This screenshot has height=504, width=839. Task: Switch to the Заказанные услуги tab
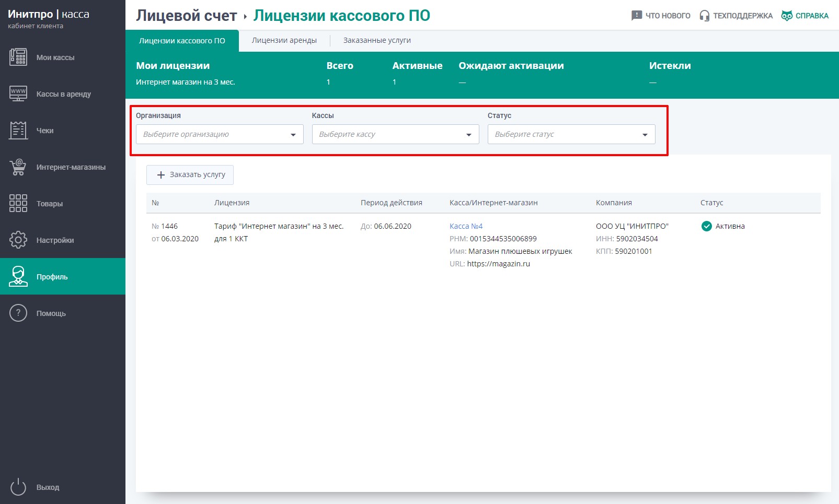click(377, 40)
